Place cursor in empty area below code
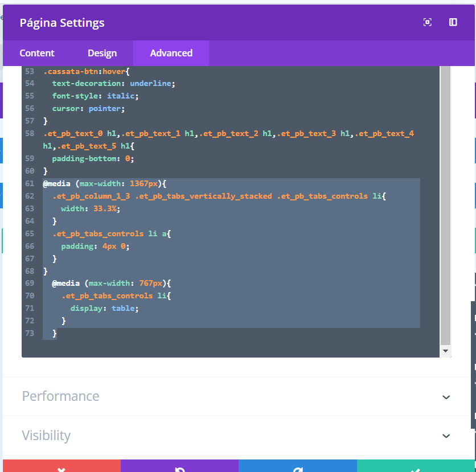This screenshot has width=476, height=472. [231, 348]
